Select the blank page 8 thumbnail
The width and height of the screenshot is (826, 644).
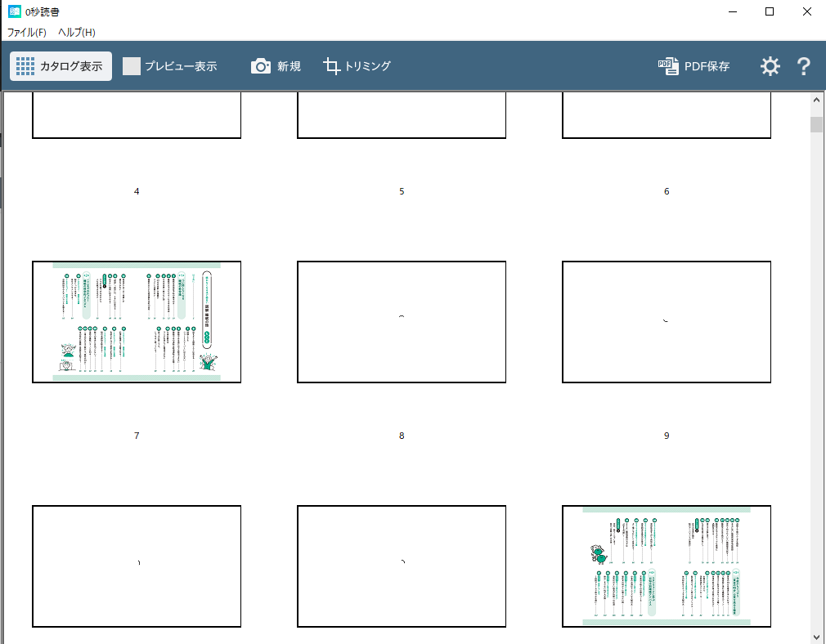pyautogui.click(x=402, y=322)
